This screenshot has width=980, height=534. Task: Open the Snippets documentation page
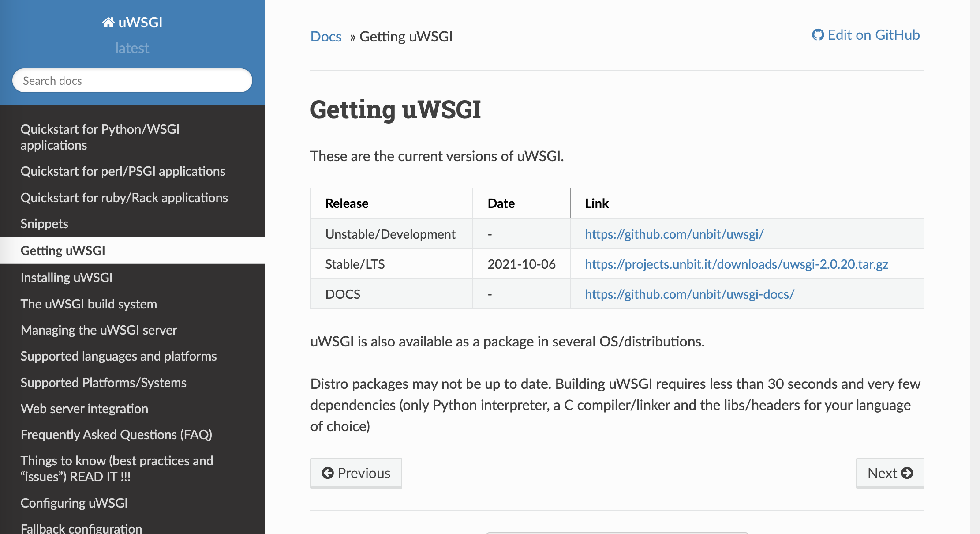pyautogui.click(x=44, y=223)
